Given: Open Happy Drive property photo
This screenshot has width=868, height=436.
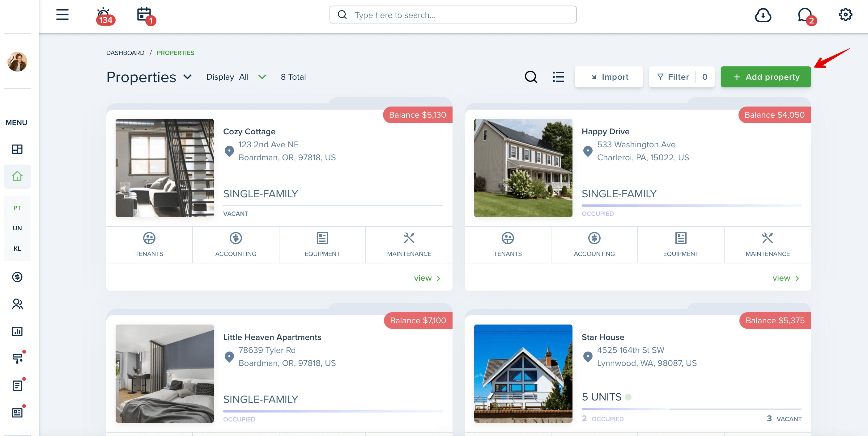Looking at the screenshot, I should pyautogui.click(x=523, y=168).
